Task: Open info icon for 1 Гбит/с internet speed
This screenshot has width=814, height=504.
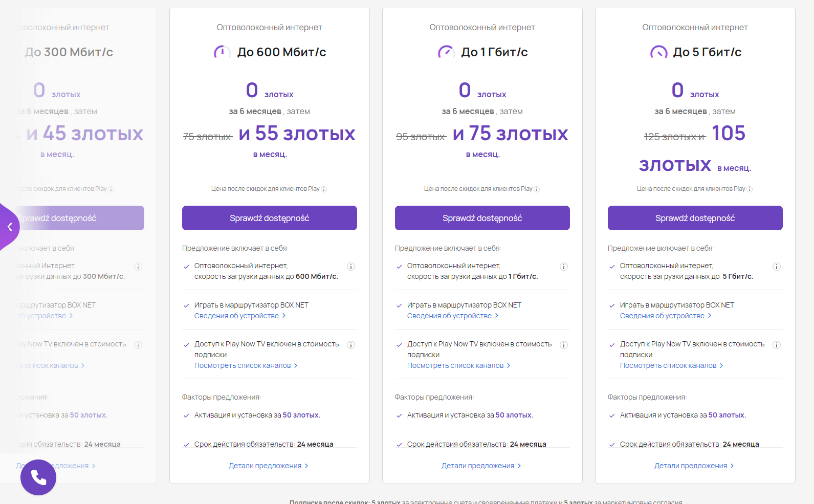Action: (564, 267)
